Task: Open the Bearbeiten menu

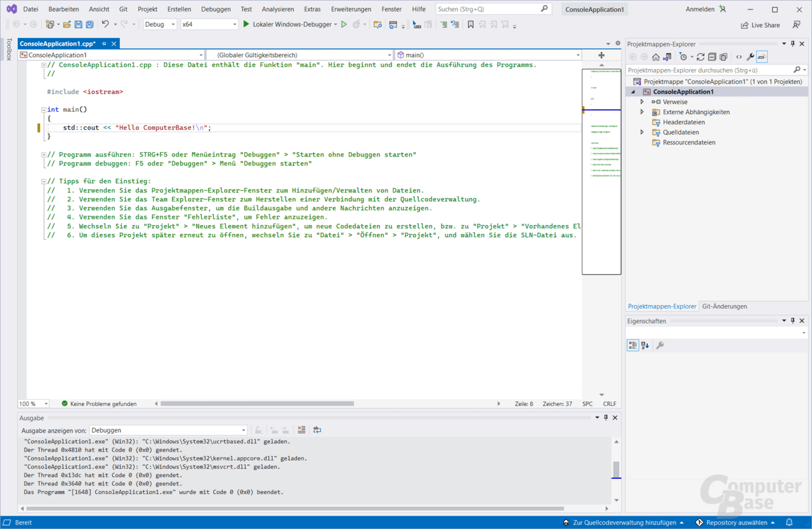Action: pos(63,10)
